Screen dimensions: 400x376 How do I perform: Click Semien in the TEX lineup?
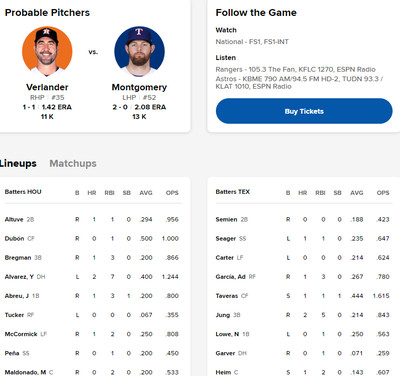pos(226,219)
